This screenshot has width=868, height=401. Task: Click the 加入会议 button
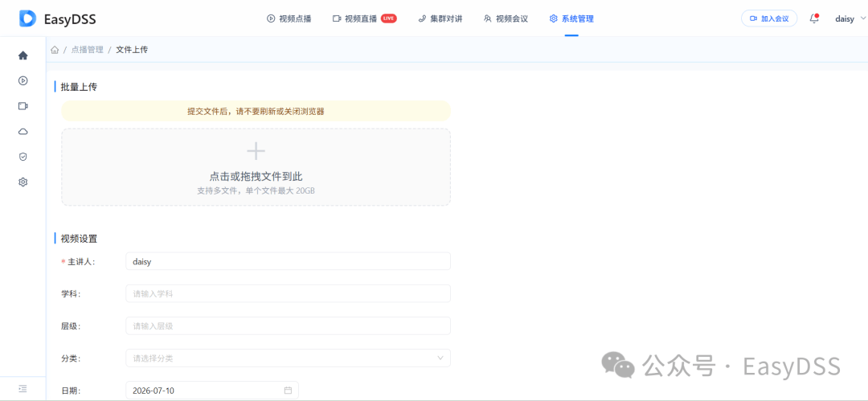click(769, 18)
